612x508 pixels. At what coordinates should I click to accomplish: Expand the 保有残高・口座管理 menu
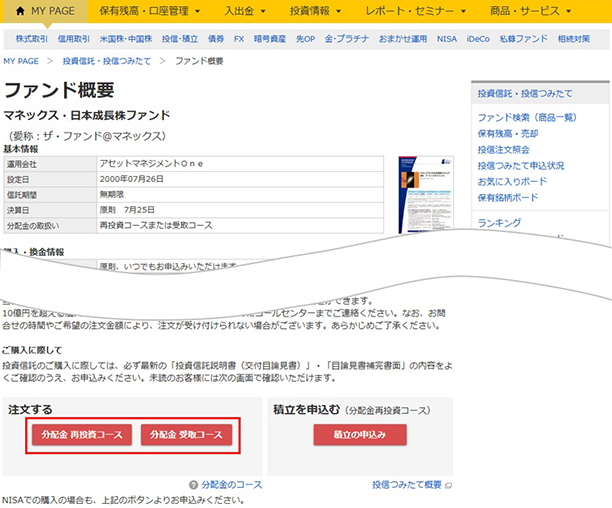[149, 11]
